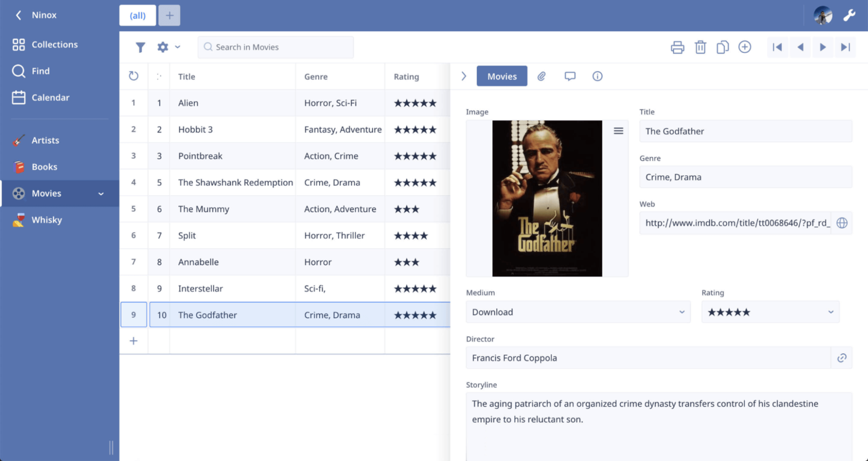The height and width of the screenshot is (461, 868).
Task: Click the trash delete record icon
Action: (x=700, y=48)
